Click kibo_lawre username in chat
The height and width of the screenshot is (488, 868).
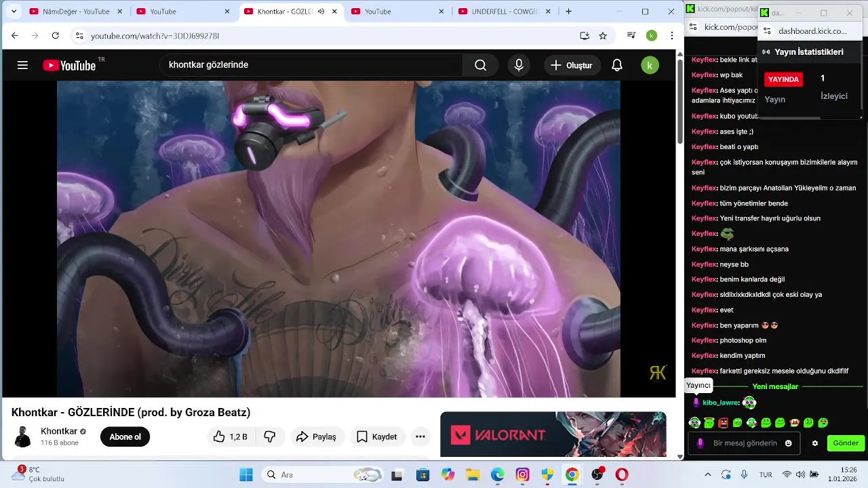(720, 403)
